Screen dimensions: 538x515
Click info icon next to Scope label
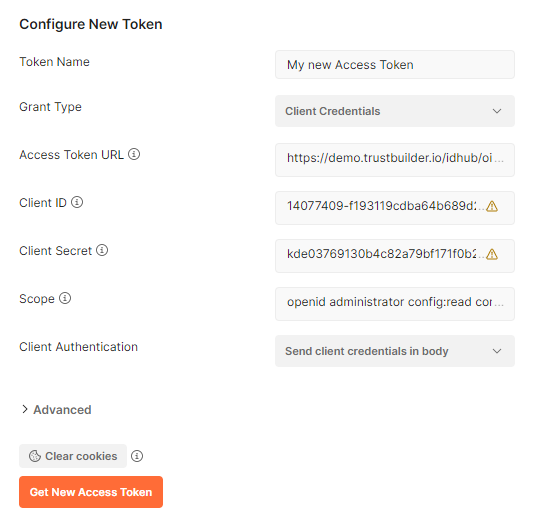65,298
